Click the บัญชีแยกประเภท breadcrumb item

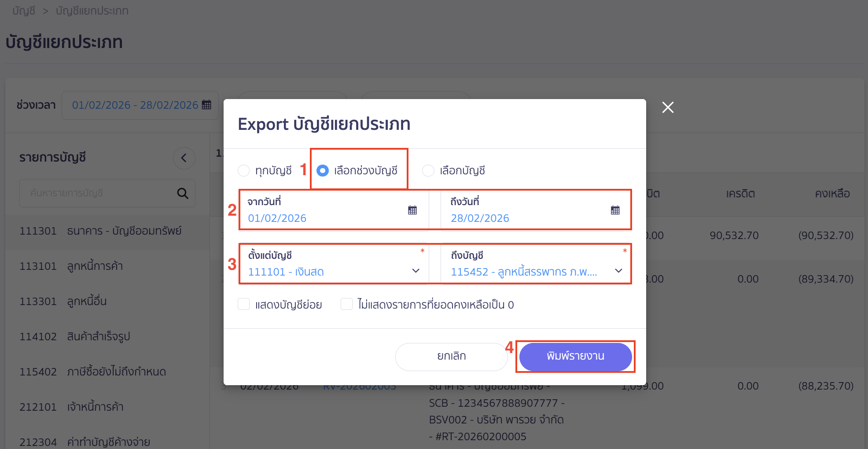coord(91,11)
